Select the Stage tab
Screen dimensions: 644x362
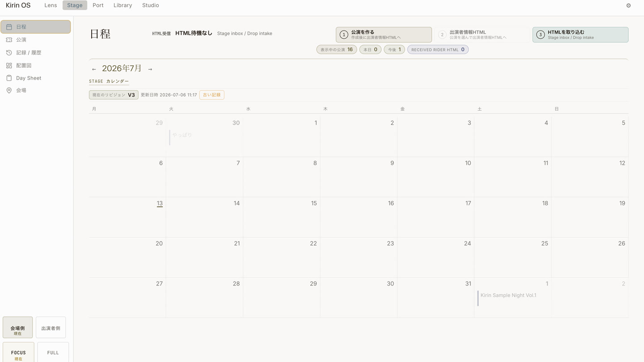pos(75,5)
